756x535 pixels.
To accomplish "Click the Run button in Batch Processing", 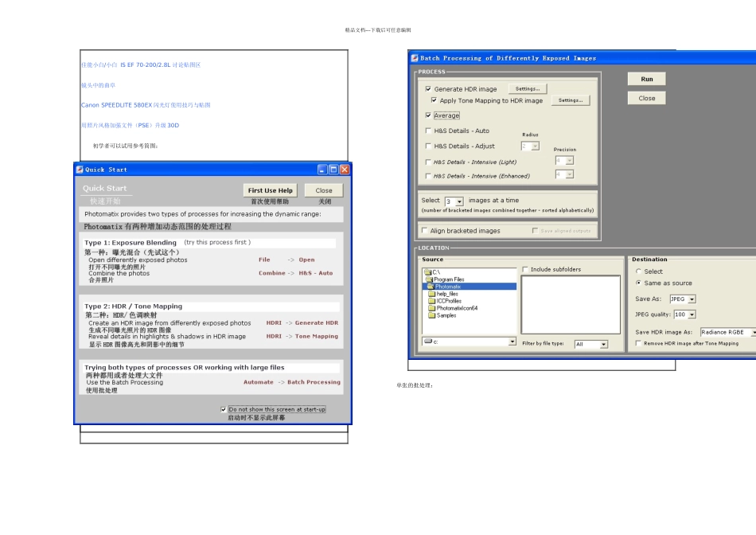I will (646, 79).
